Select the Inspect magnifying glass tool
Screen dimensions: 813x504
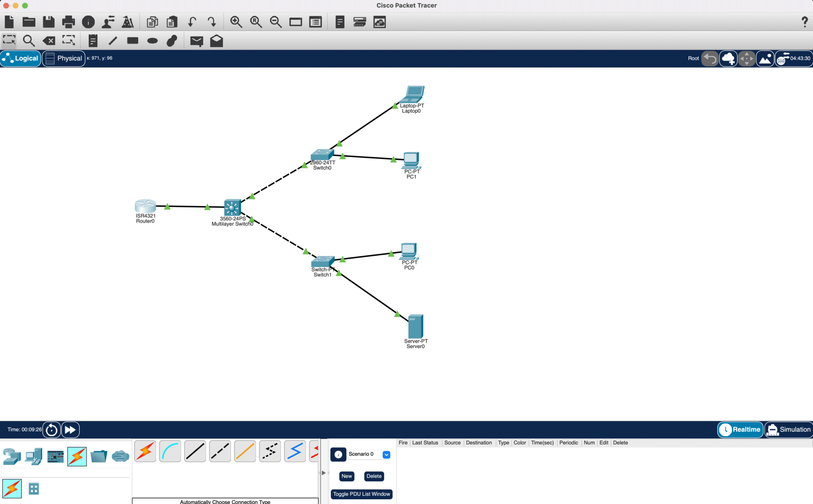tap(29, 40)
